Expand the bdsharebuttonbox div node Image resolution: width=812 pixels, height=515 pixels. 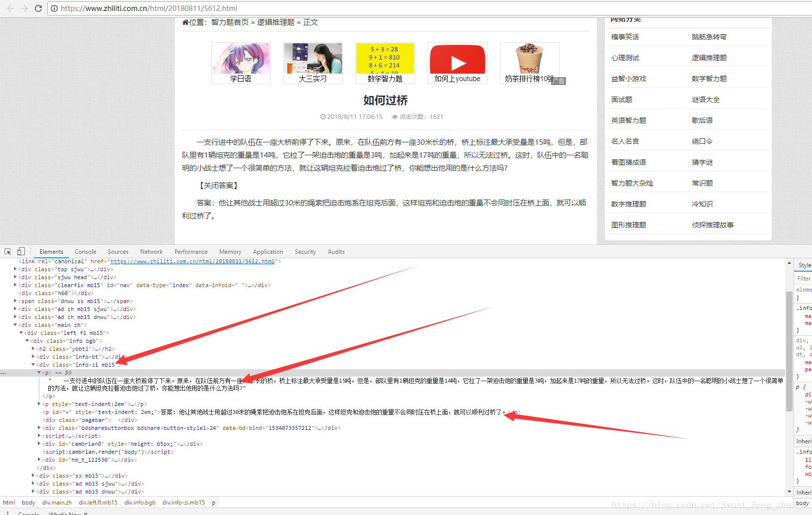tap(39, 428)
